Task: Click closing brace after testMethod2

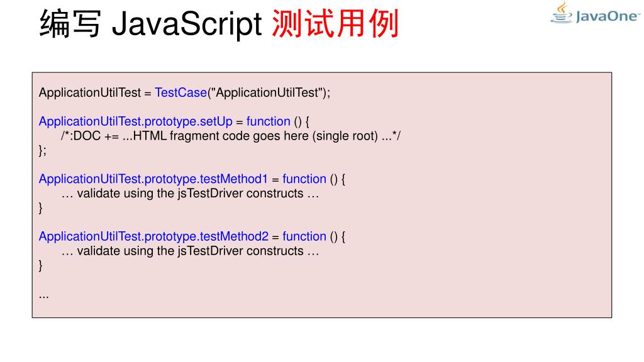Action: (41, 266)
